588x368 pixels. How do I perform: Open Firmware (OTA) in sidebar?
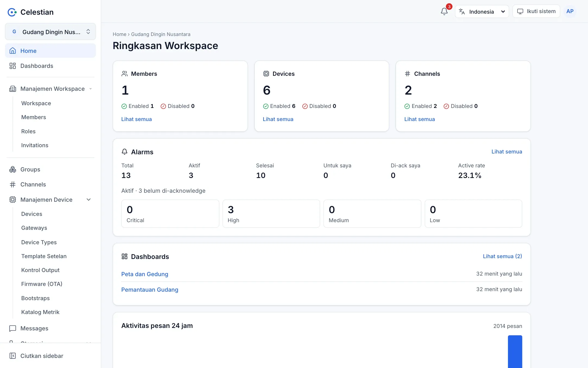tap(42, 284)
